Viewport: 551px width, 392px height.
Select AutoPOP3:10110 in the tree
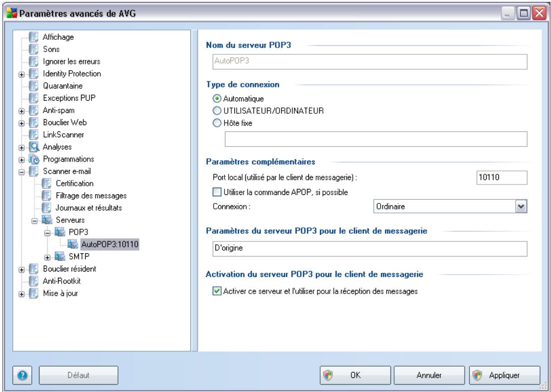click(111, 245)
